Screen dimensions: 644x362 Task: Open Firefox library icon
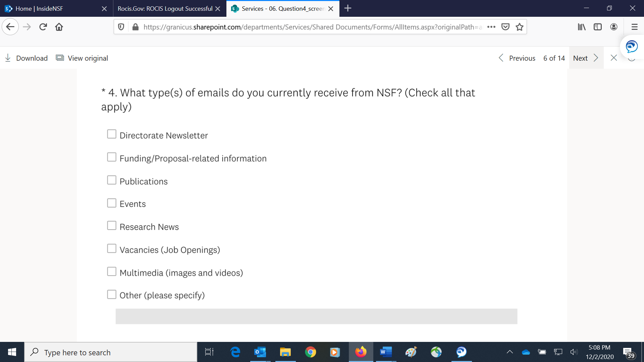[582, 27]
